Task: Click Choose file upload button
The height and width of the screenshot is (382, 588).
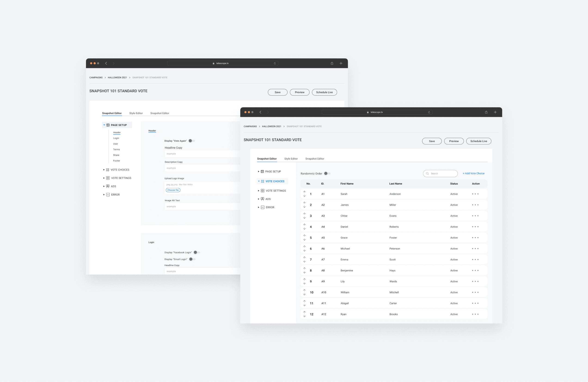Action: point(173,190)
